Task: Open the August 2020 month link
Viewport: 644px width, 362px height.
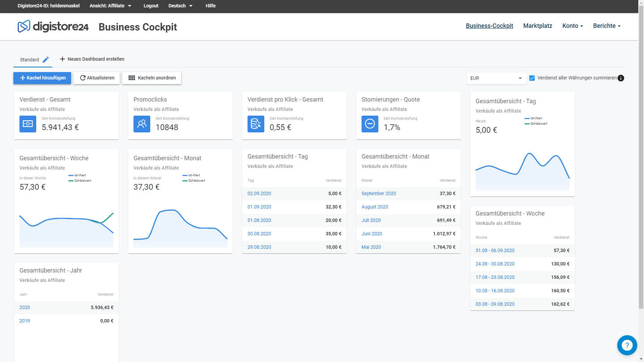Action: 375,207
